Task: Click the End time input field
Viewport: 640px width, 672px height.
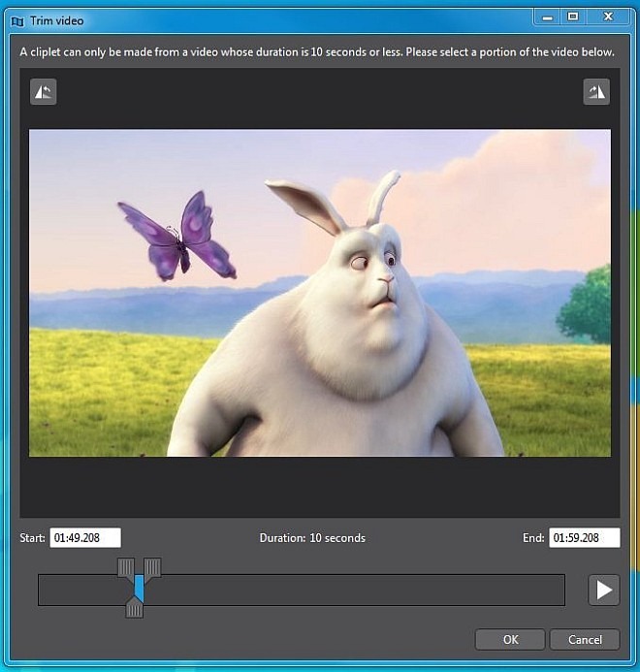Action: [585, 538]
